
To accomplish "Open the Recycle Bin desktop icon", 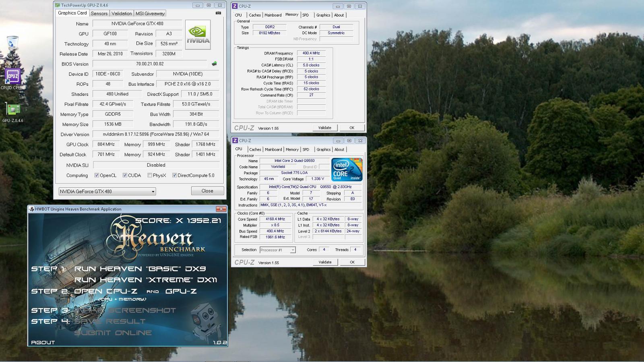I will click(12, 43).
